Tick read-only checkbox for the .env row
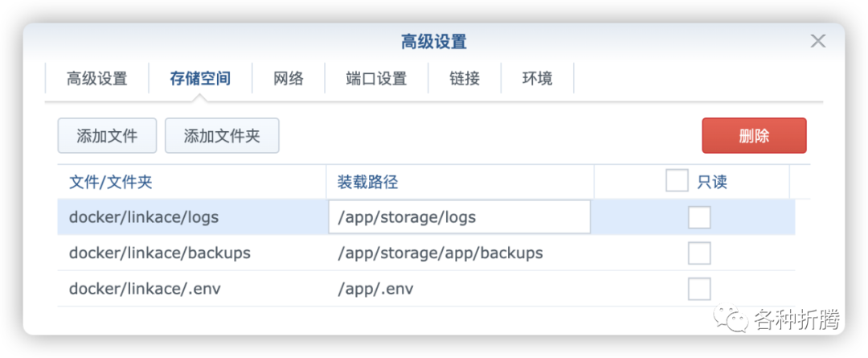 click(x=699, y=289)
